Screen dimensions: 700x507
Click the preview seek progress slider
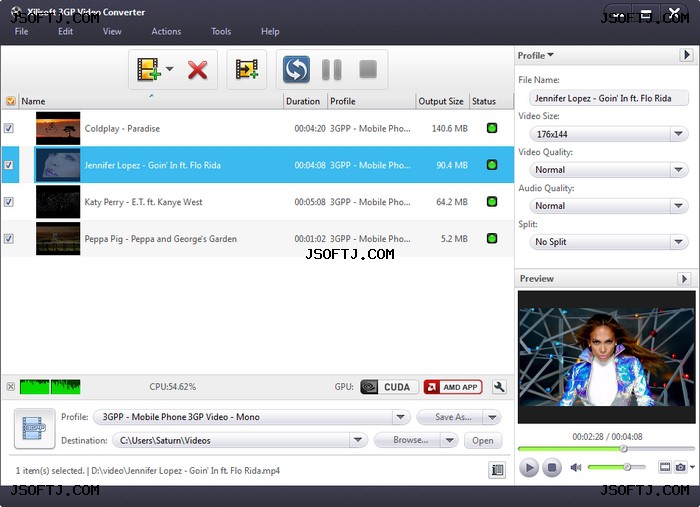[606, 449]
